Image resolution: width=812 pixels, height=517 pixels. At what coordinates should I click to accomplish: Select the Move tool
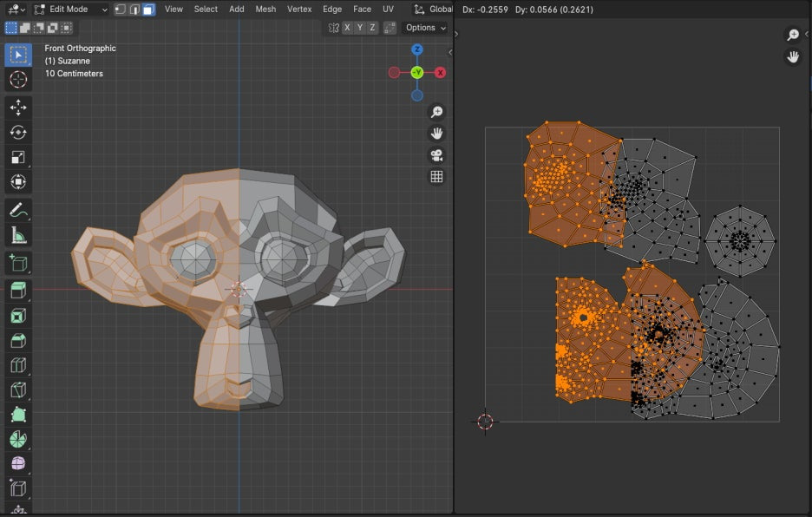coord(18,108)
